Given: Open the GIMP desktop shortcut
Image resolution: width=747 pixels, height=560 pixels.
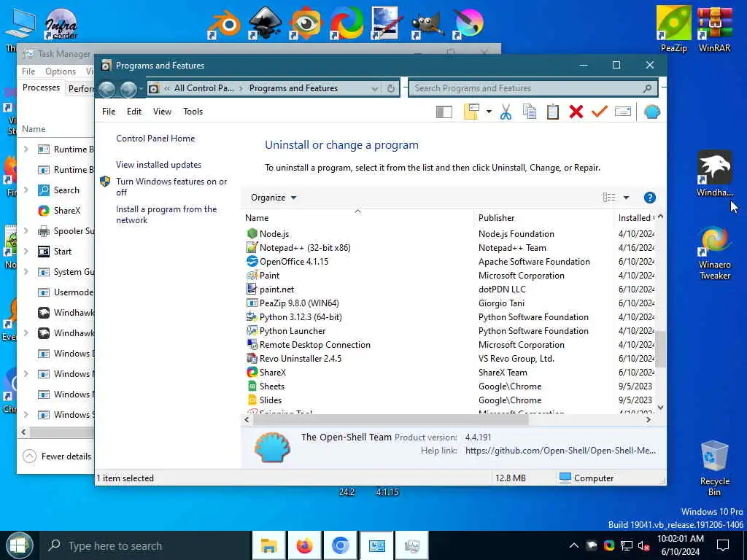Looking at the screenshot, I should [427, 24].
